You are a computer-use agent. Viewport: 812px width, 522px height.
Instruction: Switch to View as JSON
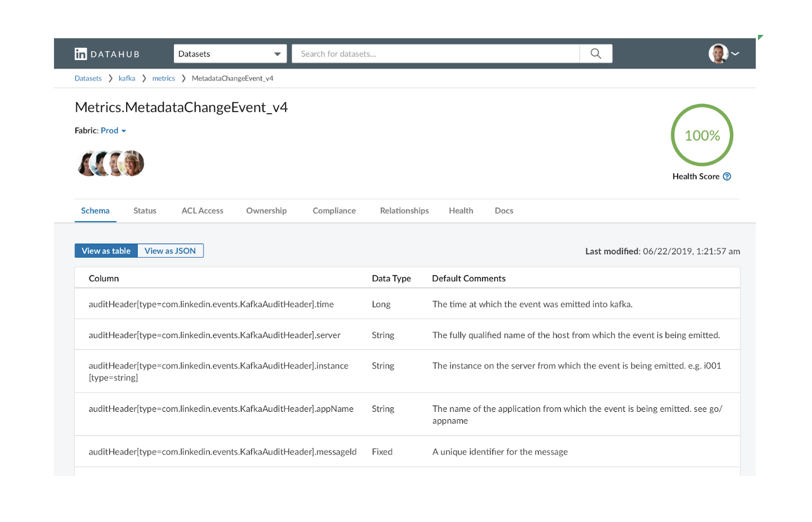click(x=170, y=251)
